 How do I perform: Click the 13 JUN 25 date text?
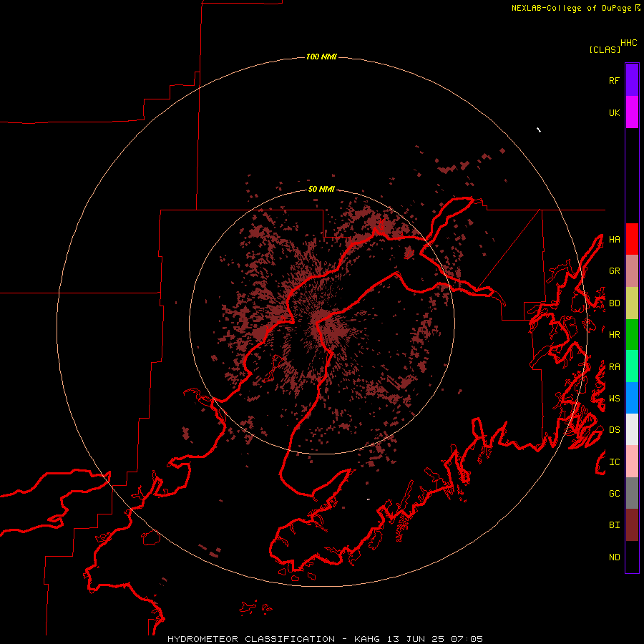coord(417,639)
